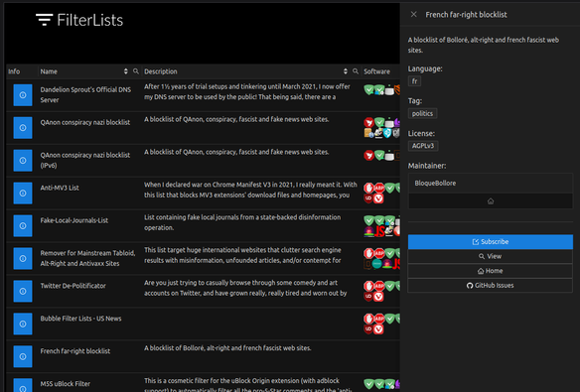580x392 pixels.
Task: Open info for Fake-Local-Journals-List
Action: click(23, 225)
